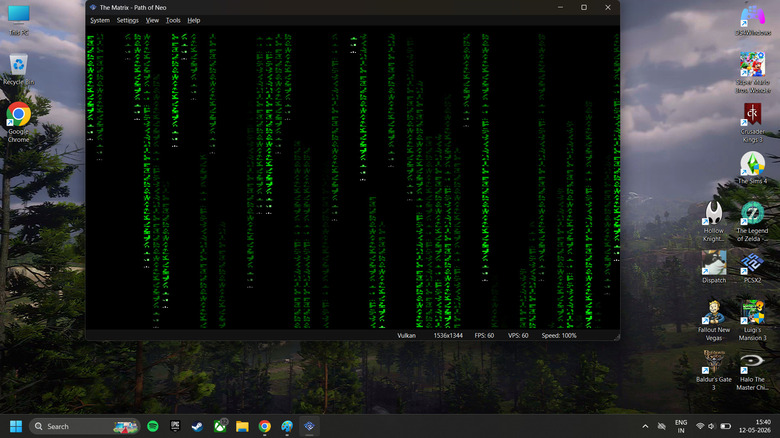Select the Super Mario Bros Wonder shortcut
This screenshot has height=438, width=780.
pos(753,73)
